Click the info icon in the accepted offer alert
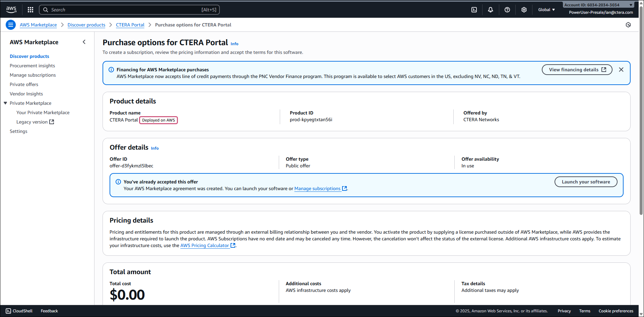This screenshot has width=644, height=317. tap(118, 182)
